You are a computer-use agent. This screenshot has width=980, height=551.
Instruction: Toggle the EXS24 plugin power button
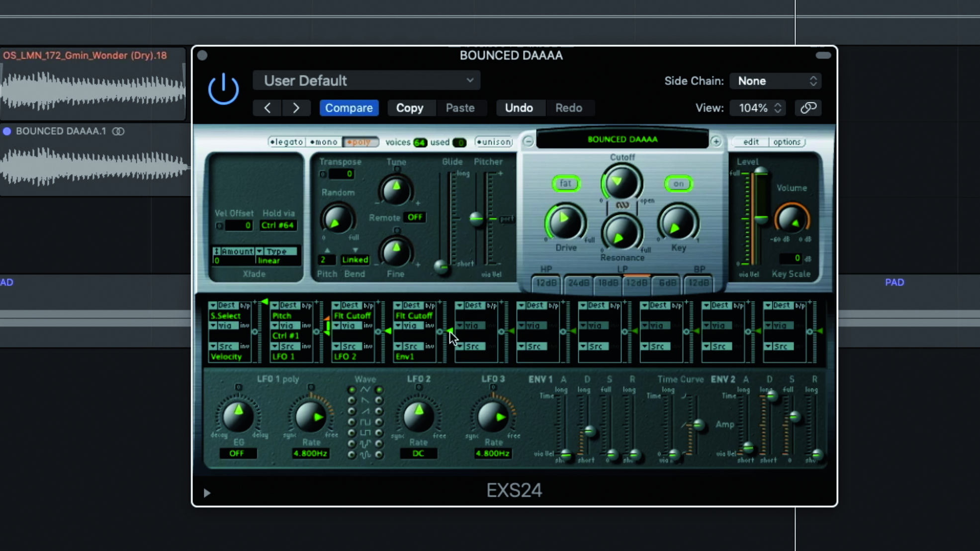tap(223, 89)
